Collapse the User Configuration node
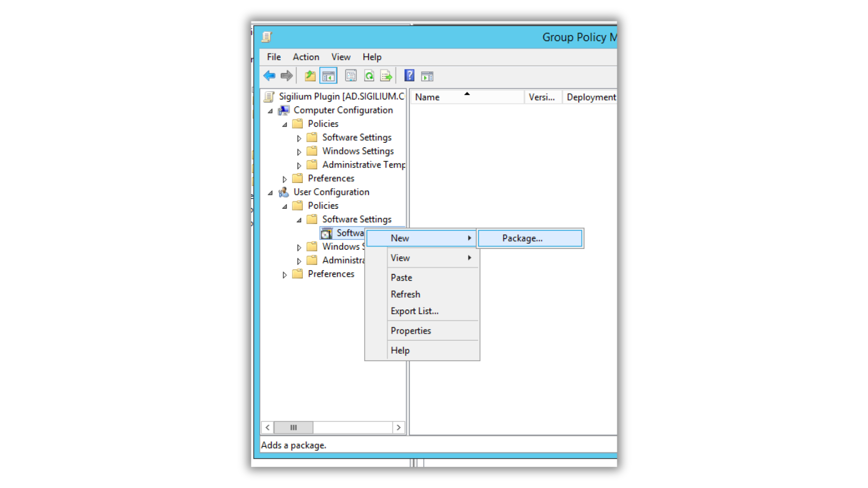Screen dimensions: 868x488 [x=270, y=192]
